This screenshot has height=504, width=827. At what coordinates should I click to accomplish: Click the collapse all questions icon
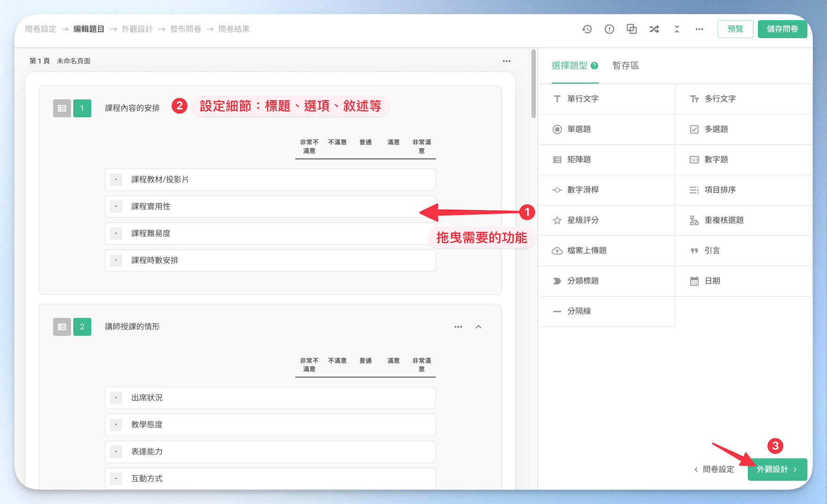click(x=677, y=29)
